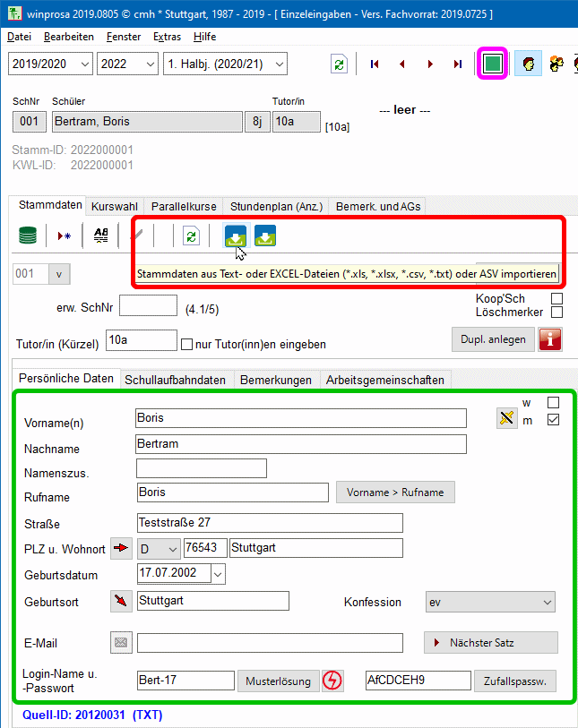578x728 pixels.
Task: Open the Geburtsdatum date picker dropdown
Action: 218,573
